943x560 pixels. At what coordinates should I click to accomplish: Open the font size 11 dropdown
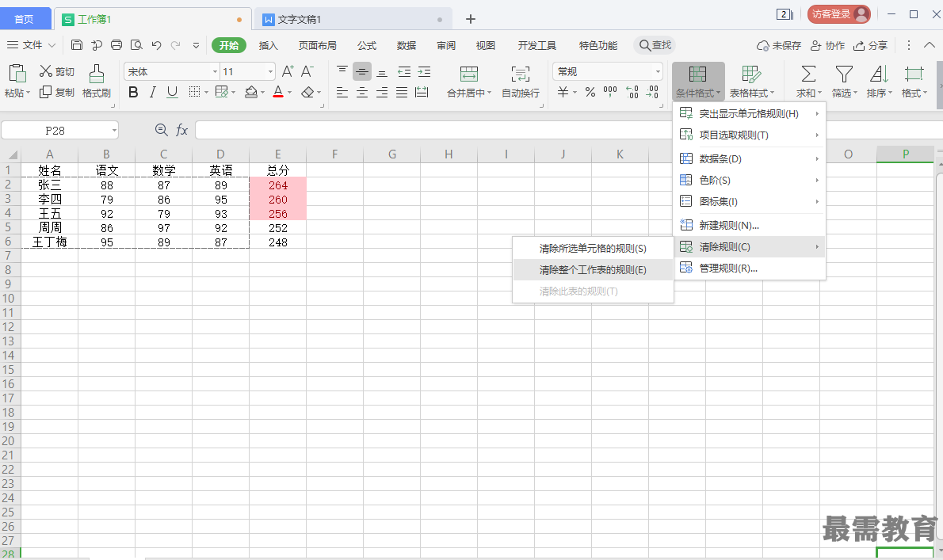270,71
